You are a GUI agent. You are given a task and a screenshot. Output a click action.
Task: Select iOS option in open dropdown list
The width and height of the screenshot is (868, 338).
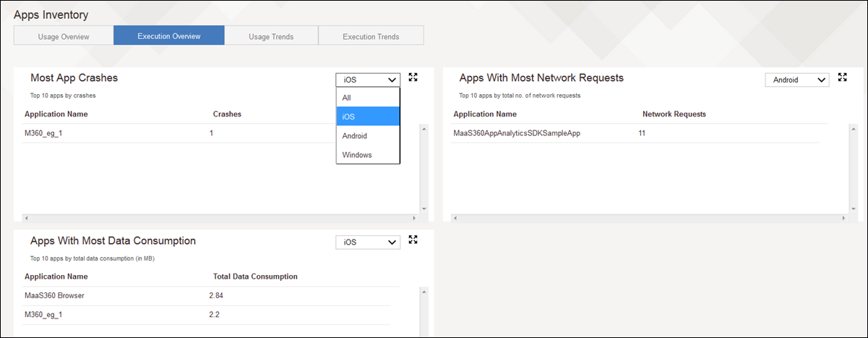point(367,117)
